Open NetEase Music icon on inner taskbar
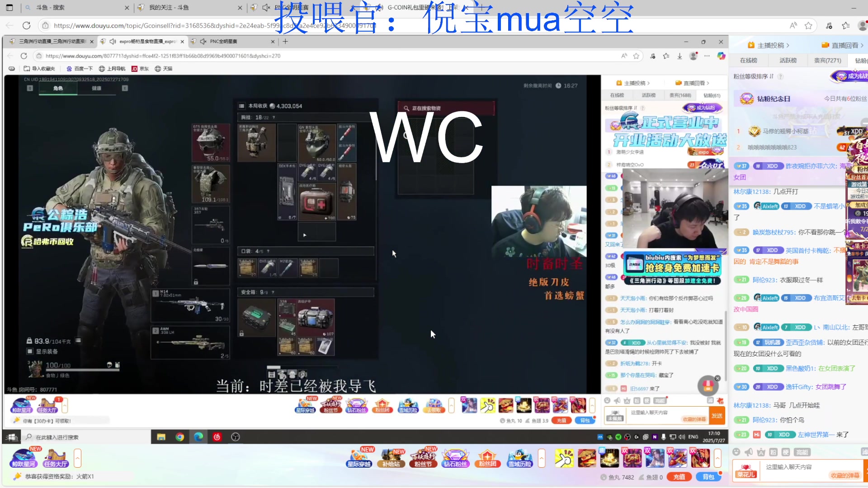The height and width of the screenshot is (488, 868). click(x=217, y=437)
